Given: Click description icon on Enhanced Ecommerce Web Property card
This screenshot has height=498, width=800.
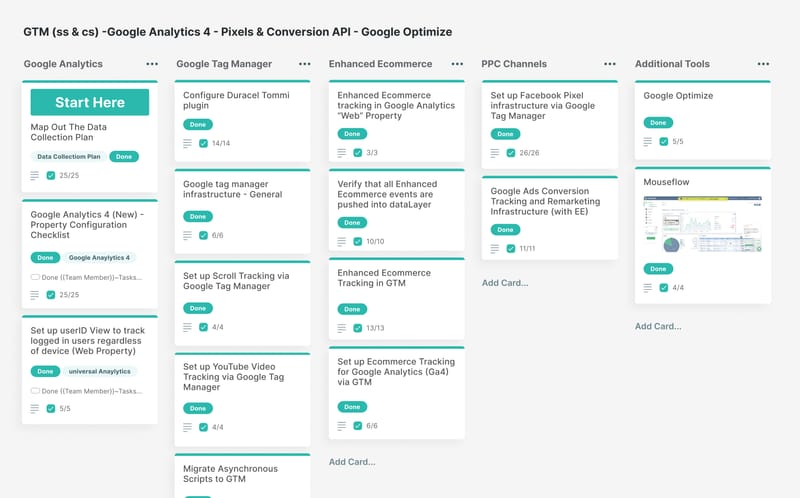Looking at the screenshot, I should point(341,153).
